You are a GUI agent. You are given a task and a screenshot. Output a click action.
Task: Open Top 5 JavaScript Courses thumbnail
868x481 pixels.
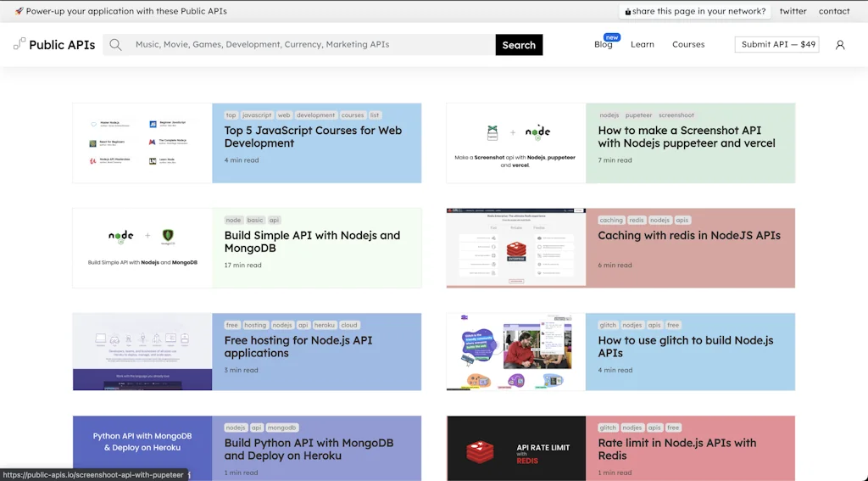click(x=142, y=143)
